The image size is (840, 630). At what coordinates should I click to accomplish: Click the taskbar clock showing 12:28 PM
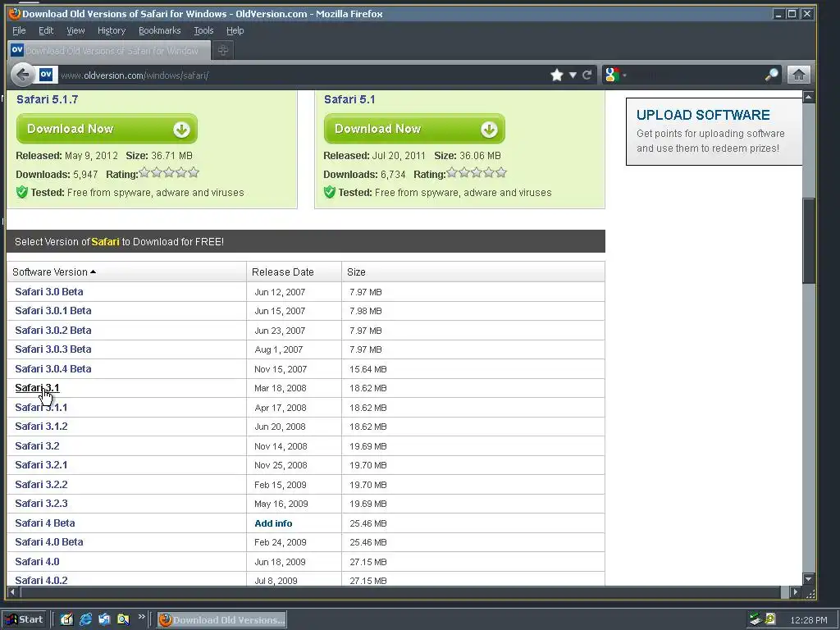point(808,620)
